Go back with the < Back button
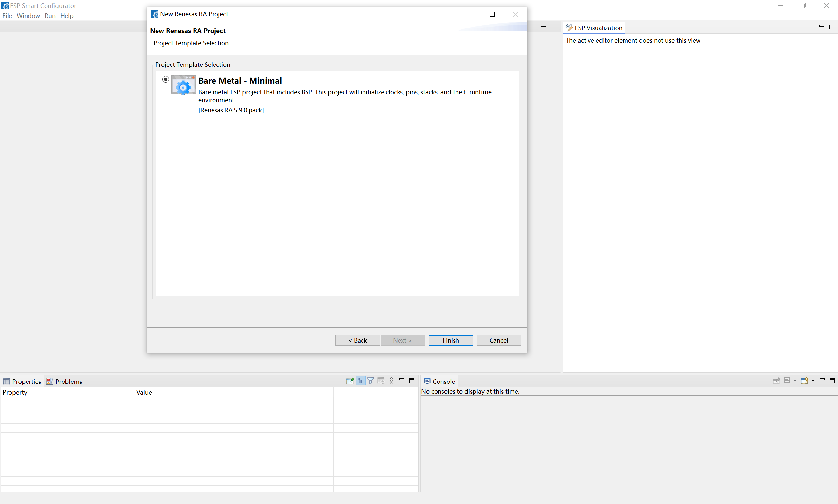The image size is (838, 504). pos(358,340)
